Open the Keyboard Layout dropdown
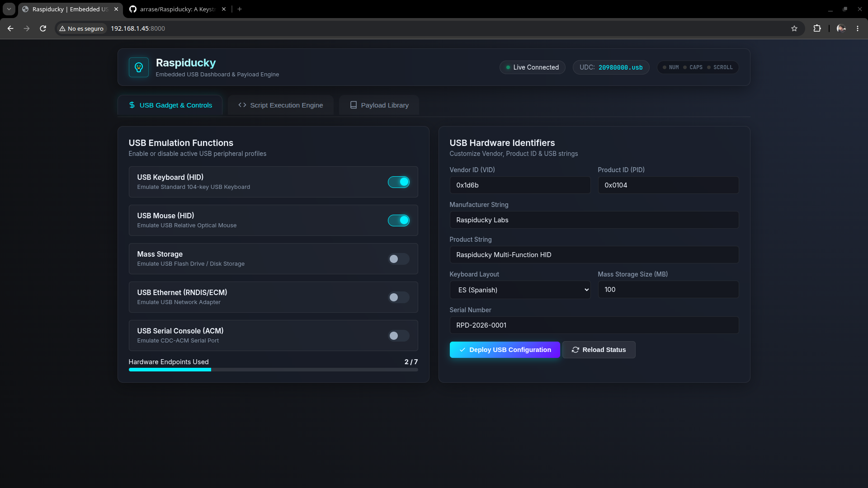Screen dimensions: 868x488 point(520,290)
